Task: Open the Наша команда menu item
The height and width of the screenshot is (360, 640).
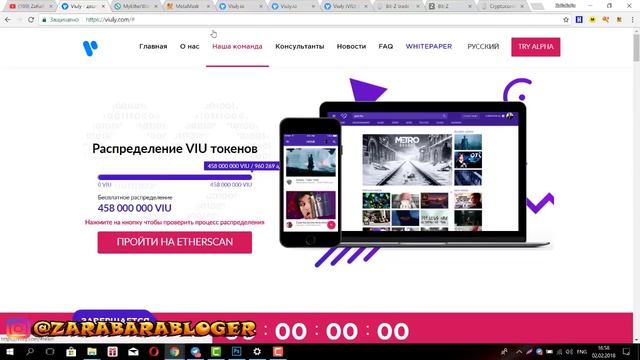Action: coord(237,47)
